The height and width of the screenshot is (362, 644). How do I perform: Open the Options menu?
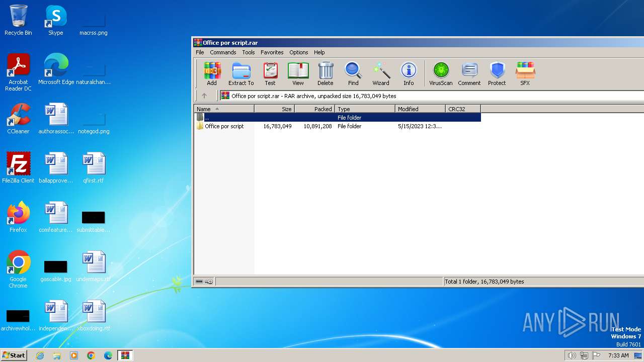tap(299, 52)
